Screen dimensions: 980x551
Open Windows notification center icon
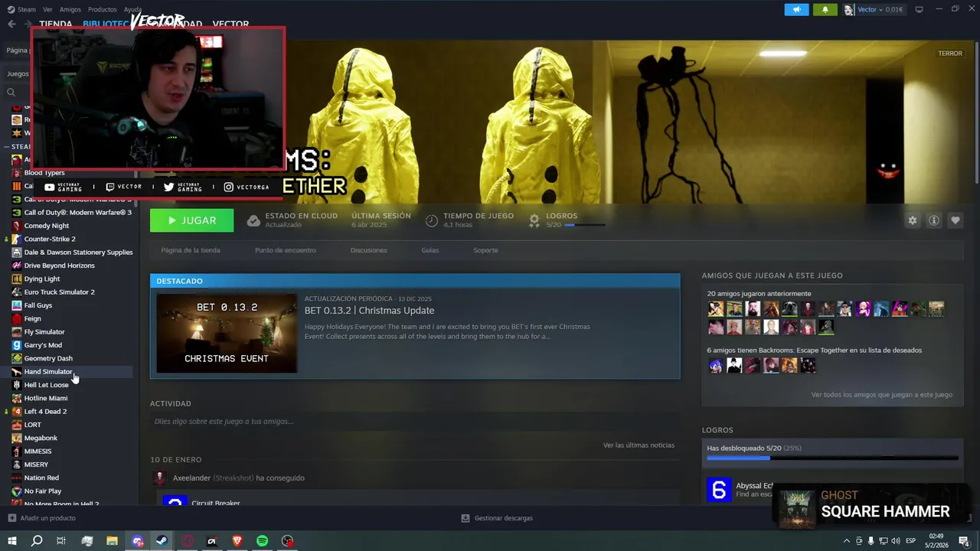[x=964, y=541]
